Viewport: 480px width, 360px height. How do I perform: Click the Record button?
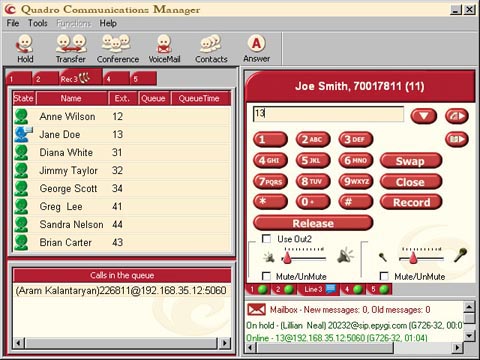point(411,202)
